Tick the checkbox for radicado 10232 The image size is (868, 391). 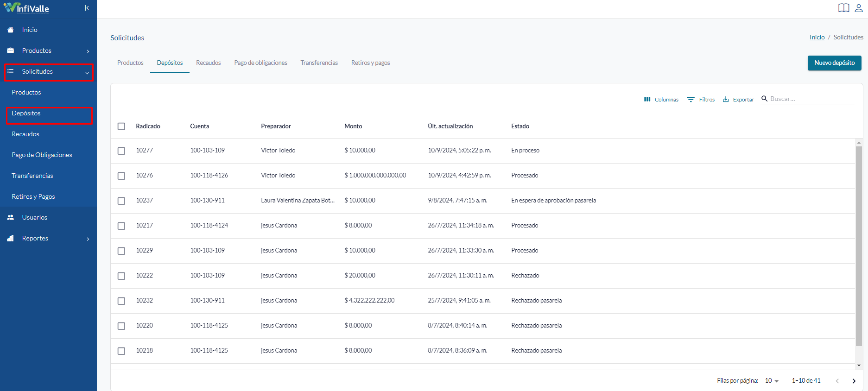[x=121, y=301]
